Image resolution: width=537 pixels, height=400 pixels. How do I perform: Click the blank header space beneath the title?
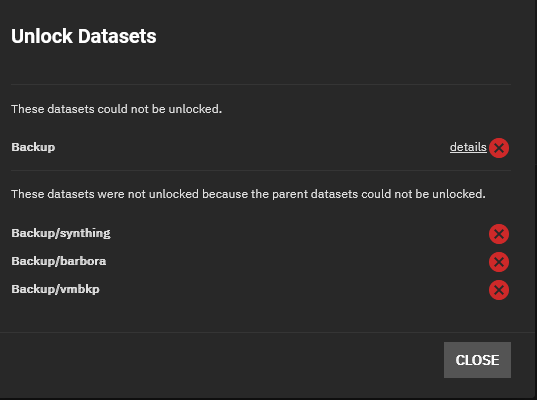tap(261, 65)
